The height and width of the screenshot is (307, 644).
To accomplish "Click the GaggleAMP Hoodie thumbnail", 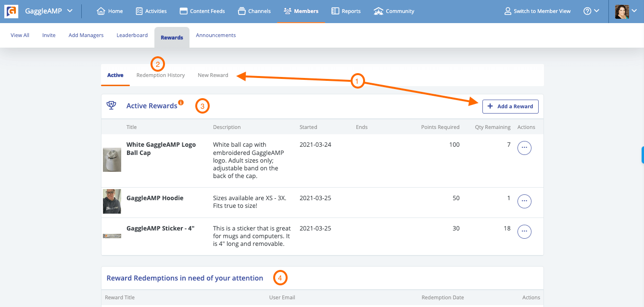I will 112,202.
